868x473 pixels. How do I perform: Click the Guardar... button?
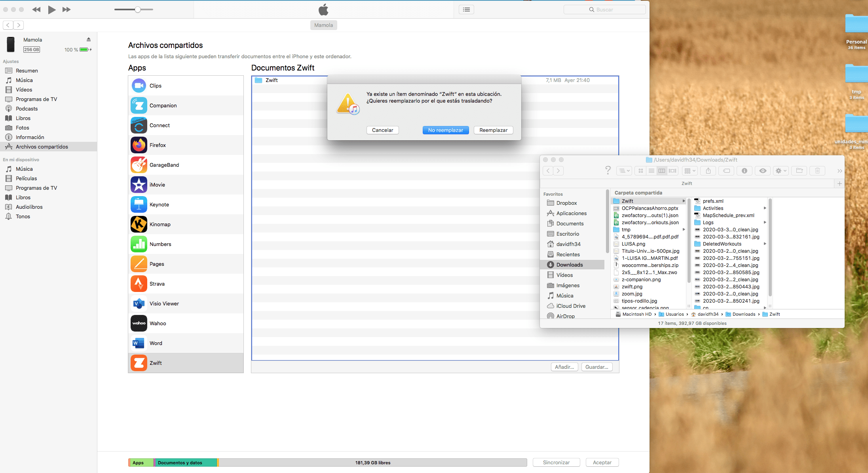pos(597,367)
